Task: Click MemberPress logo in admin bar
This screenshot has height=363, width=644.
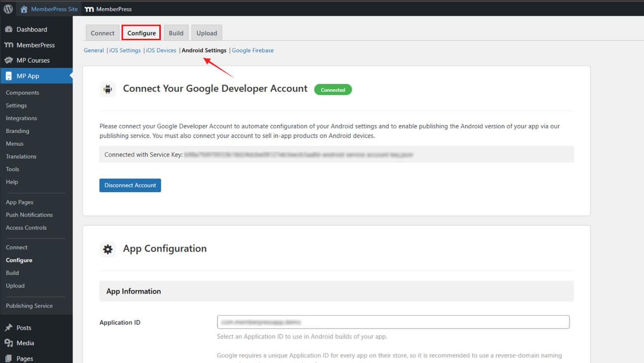Action: (89, 9)
